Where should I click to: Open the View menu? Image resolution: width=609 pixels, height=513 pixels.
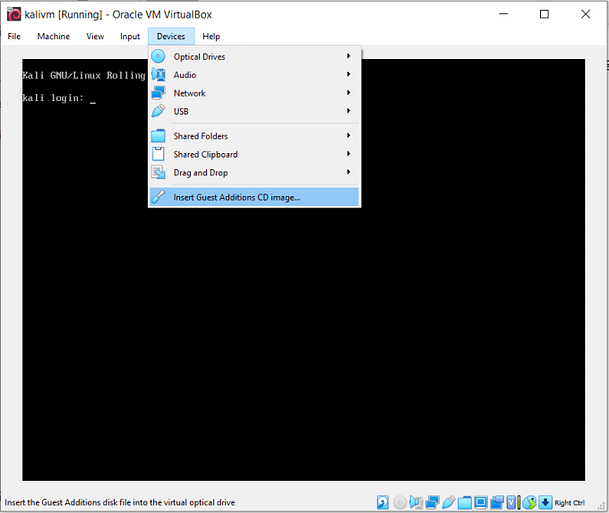[x=95, y=36]
